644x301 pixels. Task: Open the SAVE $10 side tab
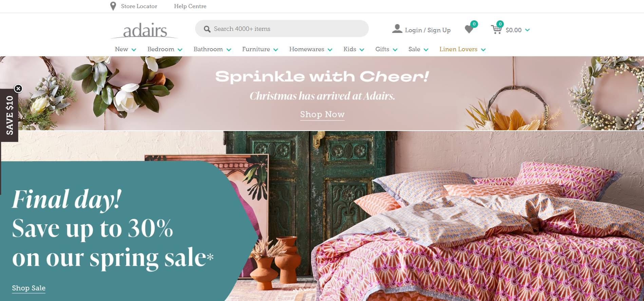click(9, 115)
